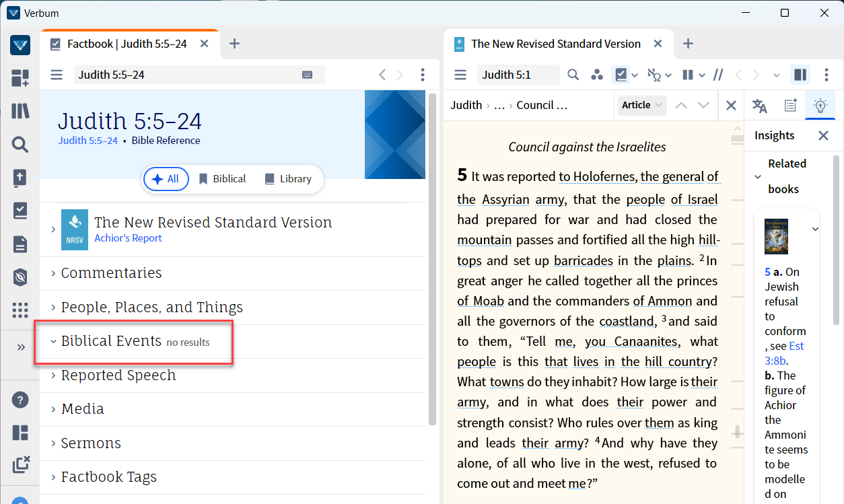Open the add panel dashboard icon in sidebar

click(x=20, y=78)
